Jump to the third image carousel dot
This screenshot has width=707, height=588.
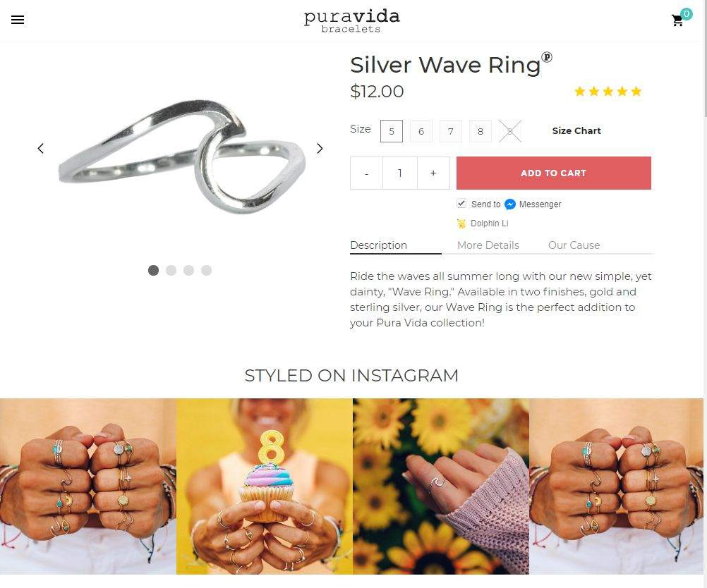pos(188,270)
